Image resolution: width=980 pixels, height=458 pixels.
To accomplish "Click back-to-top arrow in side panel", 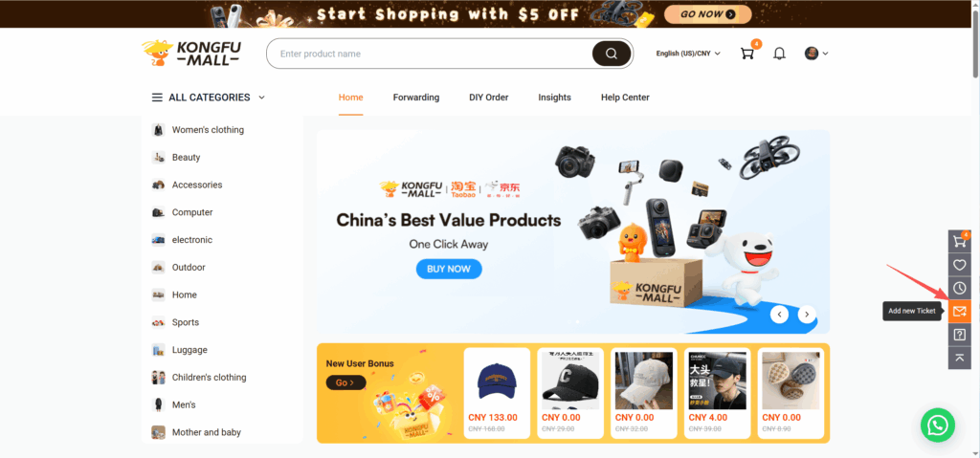I will coord(959,358).
